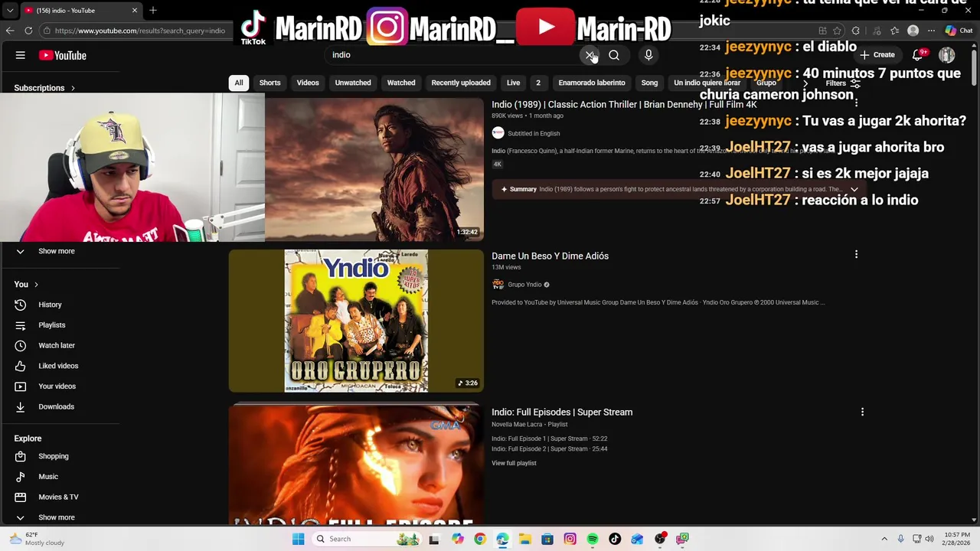Open the browser extensions puzzle icon
The image size is (980, 551).
pyautogui.click(x=855, y=31)
